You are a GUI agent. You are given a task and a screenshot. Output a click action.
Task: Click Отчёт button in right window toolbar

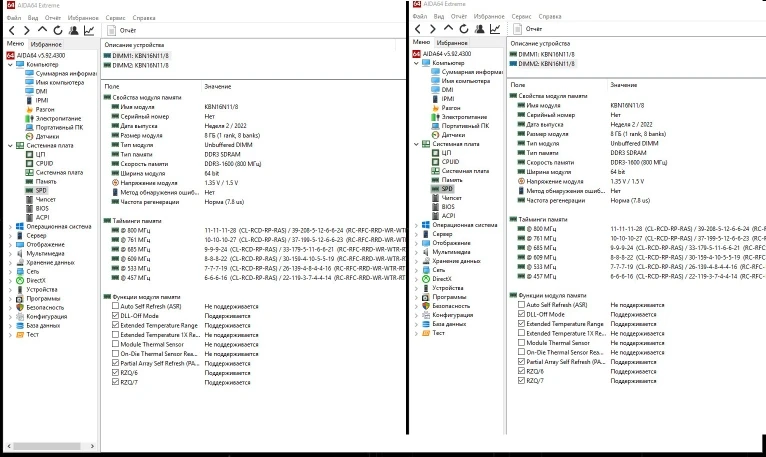coord(528,29)
